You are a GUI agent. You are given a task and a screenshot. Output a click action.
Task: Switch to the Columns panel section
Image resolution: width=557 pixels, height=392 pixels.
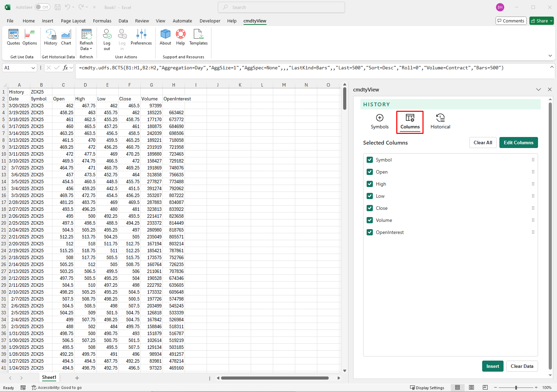point(410,122)
